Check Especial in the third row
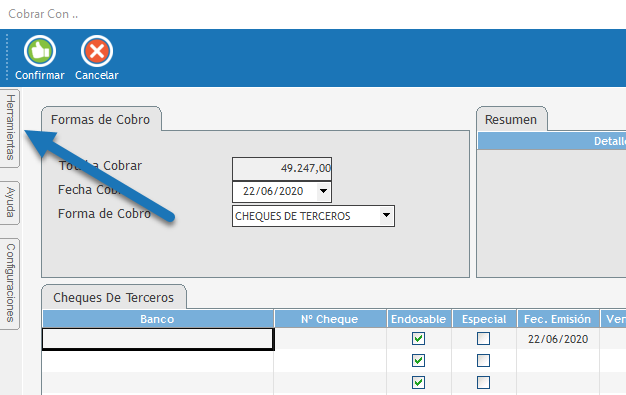626x395 pixels. [x=483, y=383]
